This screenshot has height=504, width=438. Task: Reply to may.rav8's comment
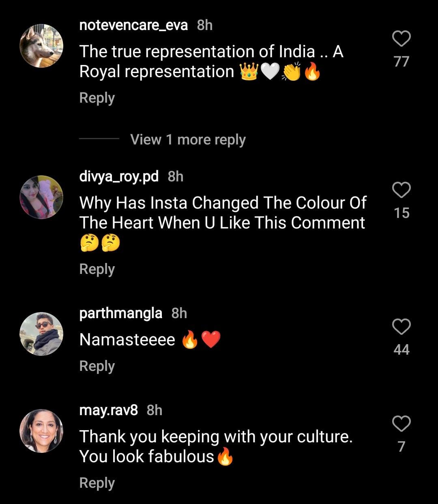[97, 483]
